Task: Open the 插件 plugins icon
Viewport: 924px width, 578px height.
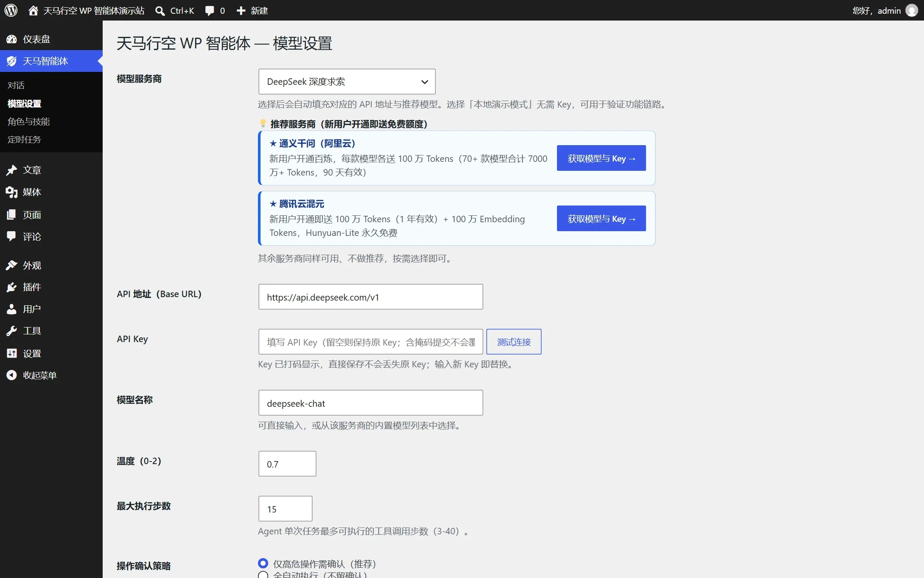Action: click(12, 287)
